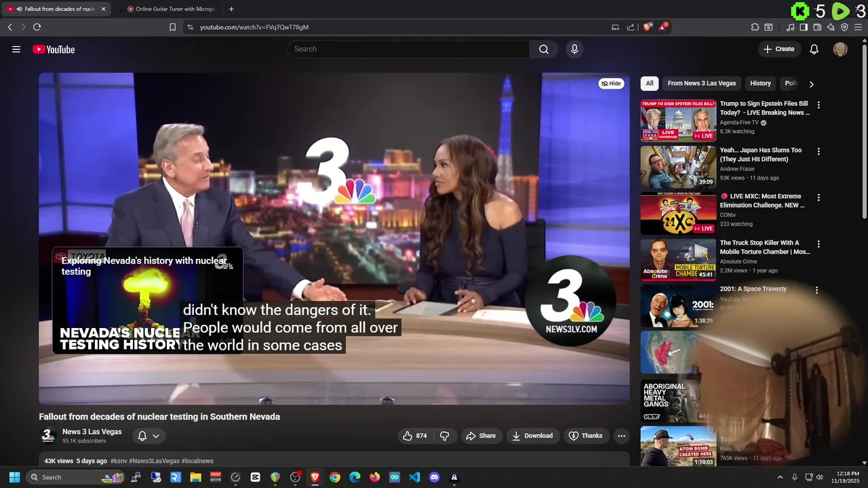
Task: Toggle the browser sidebar panel
Action: [x=804, y=27]
